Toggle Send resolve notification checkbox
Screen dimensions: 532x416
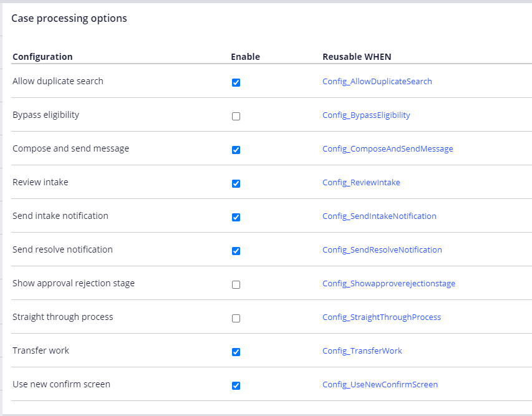pos(236,251)
